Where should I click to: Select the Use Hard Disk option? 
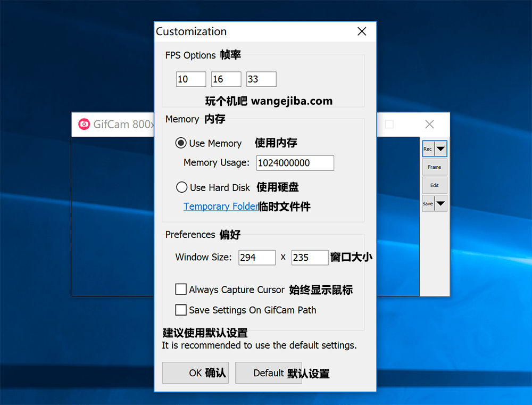click(182, 187)
